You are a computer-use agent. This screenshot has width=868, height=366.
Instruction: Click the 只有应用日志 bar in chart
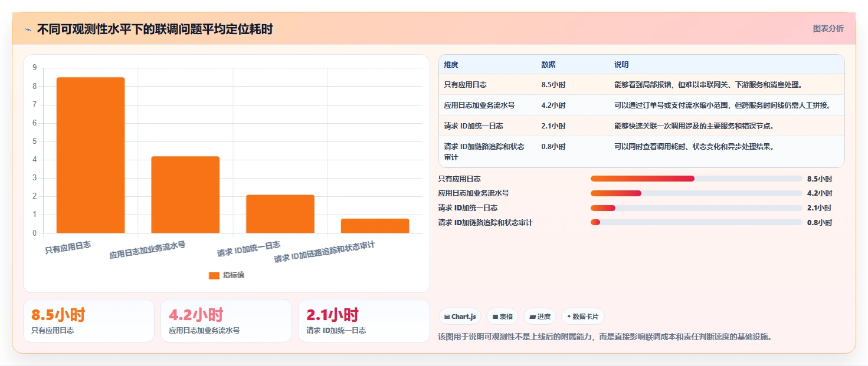(x=91, y=155)
